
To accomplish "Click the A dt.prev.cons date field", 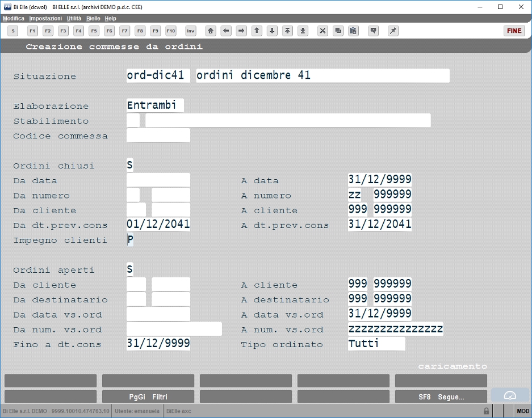I will pos(380,224).
